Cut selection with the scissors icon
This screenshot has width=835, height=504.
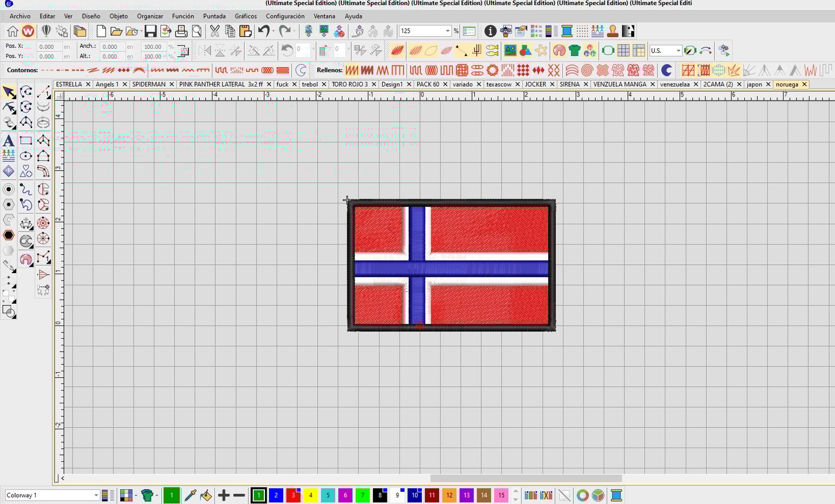[214, 31]
